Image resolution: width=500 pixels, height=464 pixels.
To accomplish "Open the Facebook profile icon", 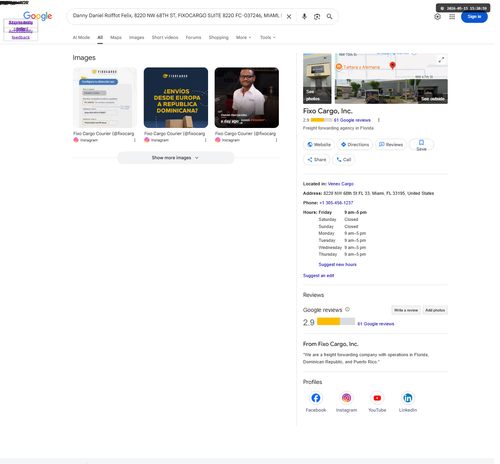I will 316,398.
